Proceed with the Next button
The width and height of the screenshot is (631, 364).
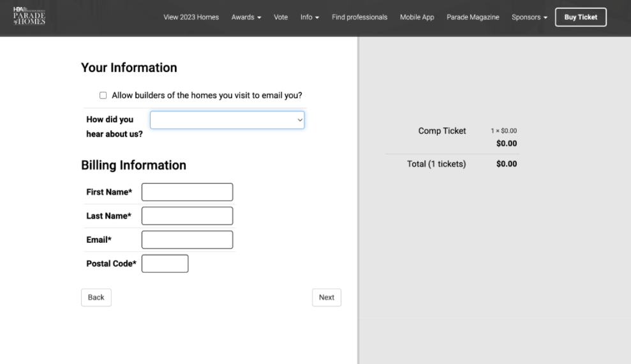click(326, 298)
